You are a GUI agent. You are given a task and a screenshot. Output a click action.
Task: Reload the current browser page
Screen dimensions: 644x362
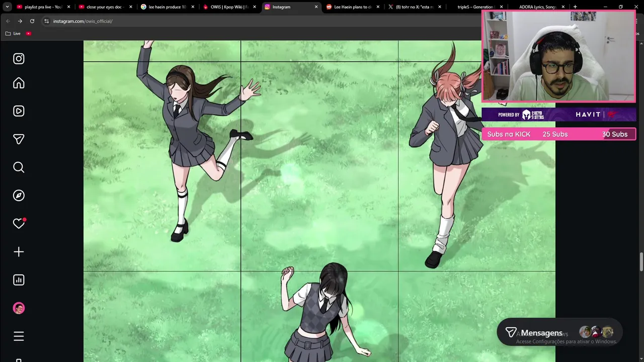(x=32, y=21)
